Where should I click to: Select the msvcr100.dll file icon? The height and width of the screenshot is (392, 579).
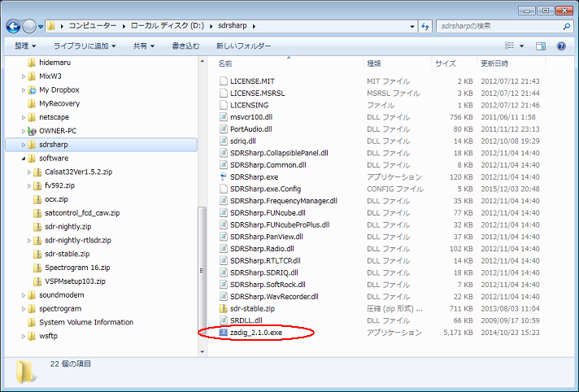pyautogui.click(x=224, y=117)
